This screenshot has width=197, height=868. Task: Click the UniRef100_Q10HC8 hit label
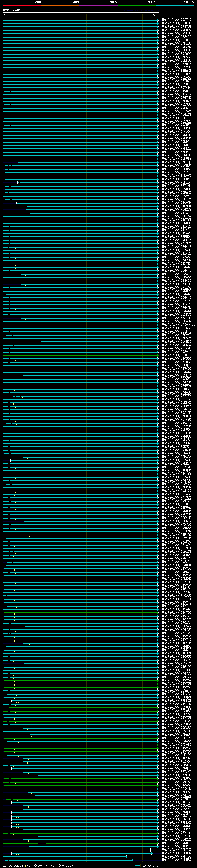[x=177, y=342]
